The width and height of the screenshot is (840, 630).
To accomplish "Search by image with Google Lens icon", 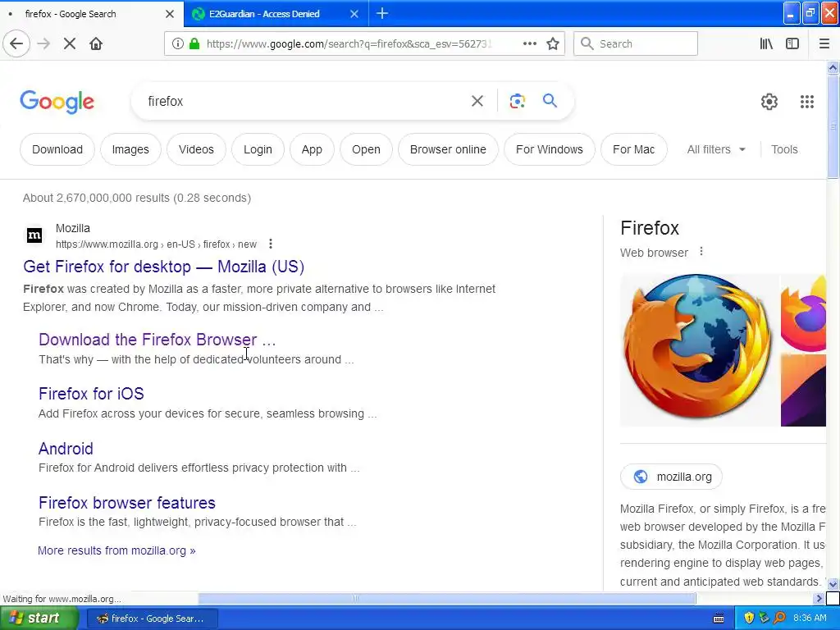I will point(517,101).
